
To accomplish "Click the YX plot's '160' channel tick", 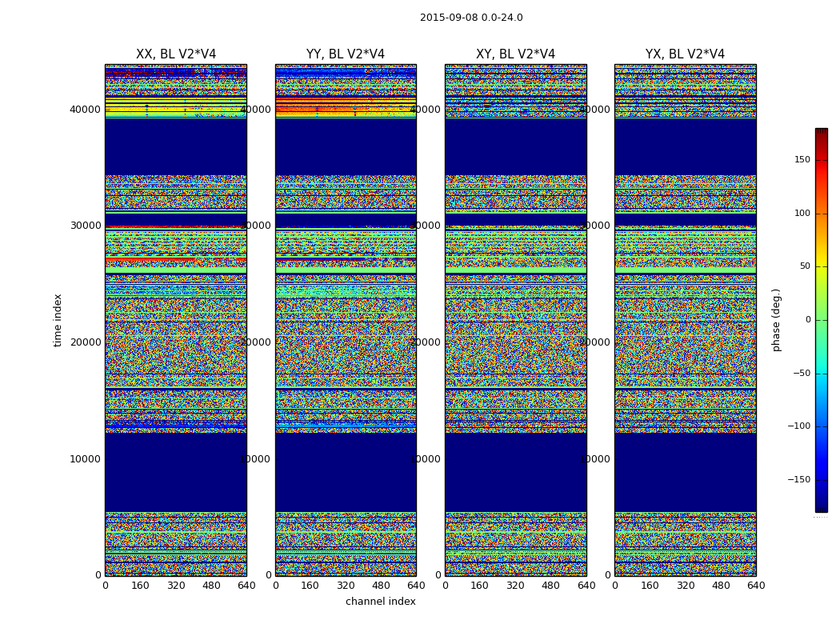I will tap(650, 586).
